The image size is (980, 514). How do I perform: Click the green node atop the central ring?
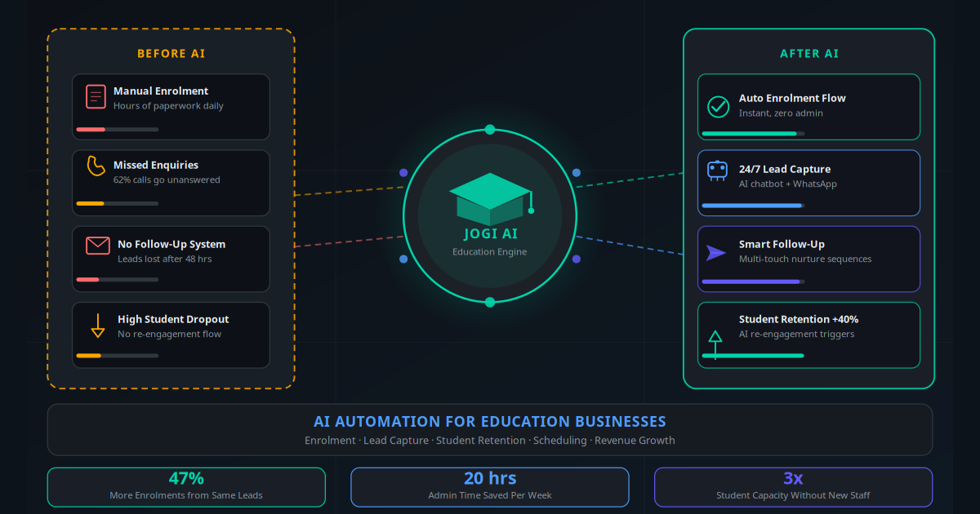pyautogui.click(x=490, y=129)
